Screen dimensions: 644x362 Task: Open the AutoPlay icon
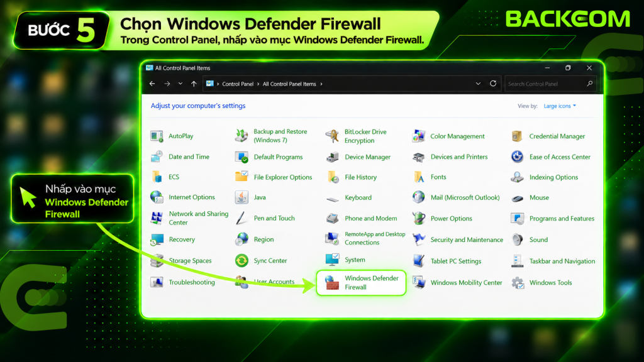pyautogui.click(x=157, y=136)
